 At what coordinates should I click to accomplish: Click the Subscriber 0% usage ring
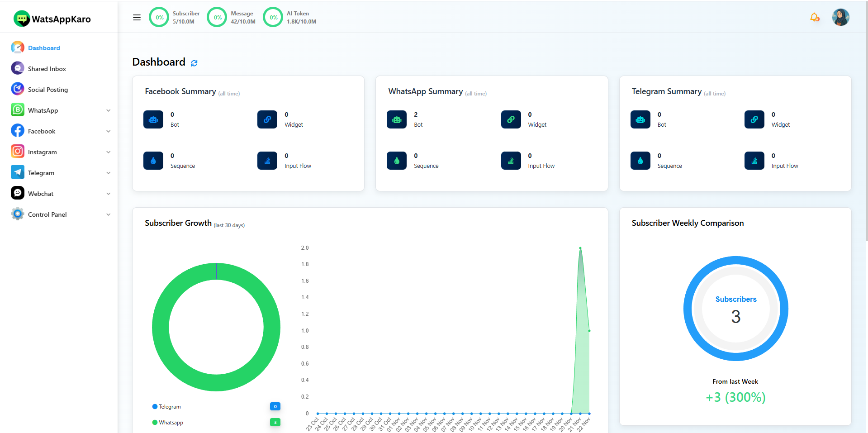(x=159, y=18)
